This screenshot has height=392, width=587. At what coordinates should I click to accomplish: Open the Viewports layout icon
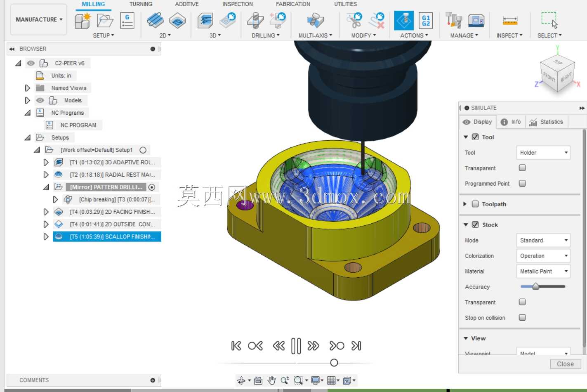click(347, 380)
